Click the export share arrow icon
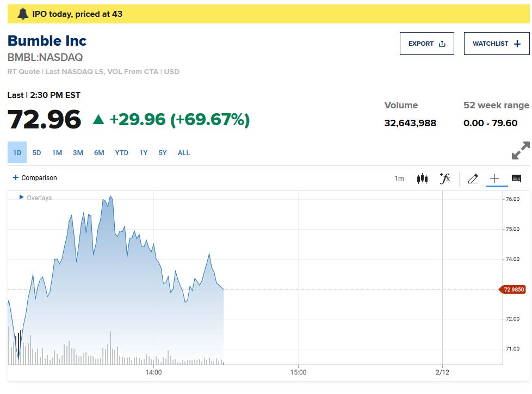The width and height of the screenshot is (532, 394). pyautogui.click(x=442, y=44)
